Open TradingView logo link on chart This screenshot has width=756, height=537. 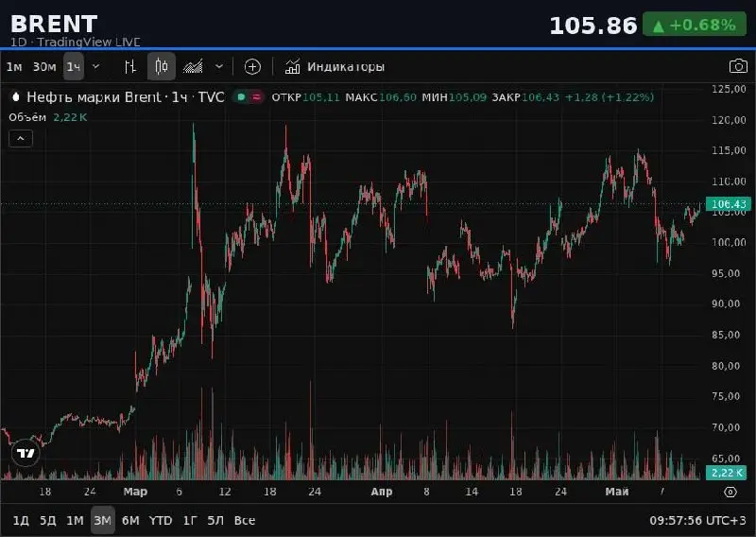[x=26, y=453]
